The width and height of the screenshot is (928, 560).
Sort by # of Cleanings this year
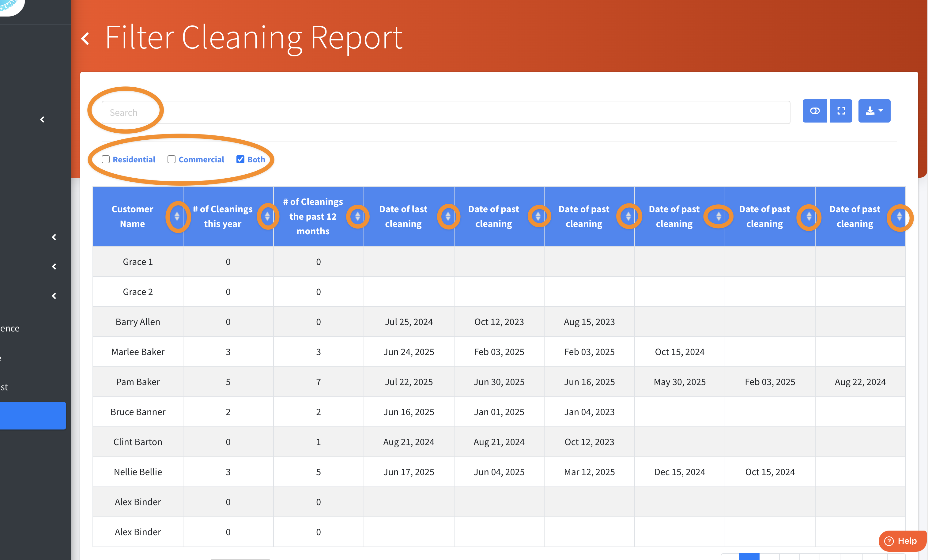point(267,216)
